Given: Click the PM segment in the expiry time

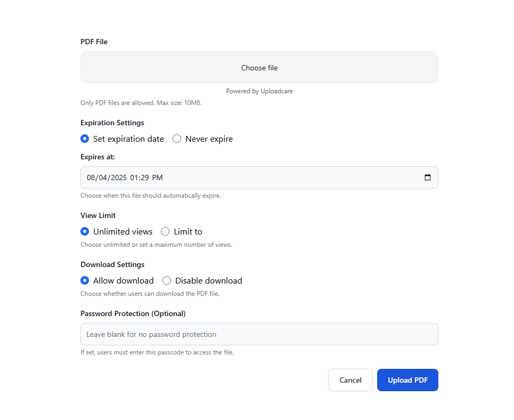Looking at the screenshot, I should point(158,177).
